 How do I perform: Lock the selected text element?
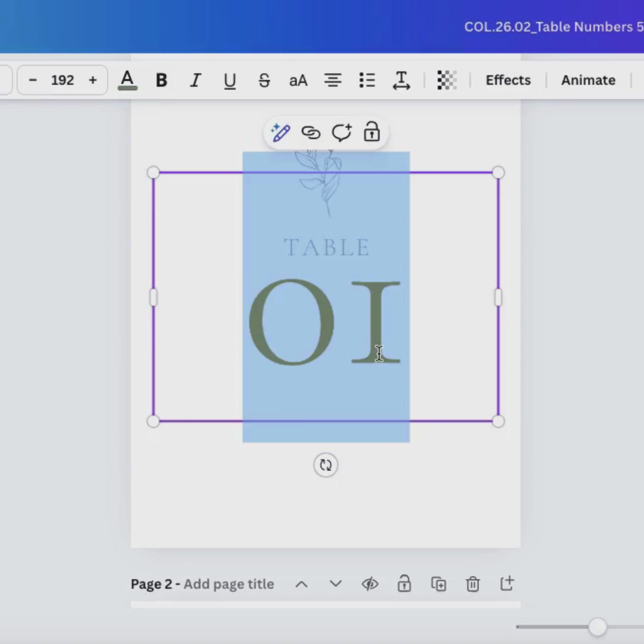(x=372, y=132)
